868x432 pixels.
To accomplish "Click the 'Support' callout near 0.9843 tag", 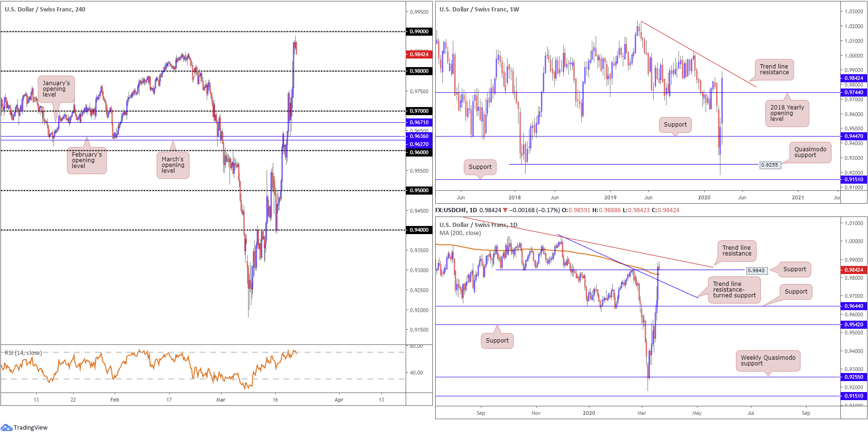I will click(x=795, y=269).
